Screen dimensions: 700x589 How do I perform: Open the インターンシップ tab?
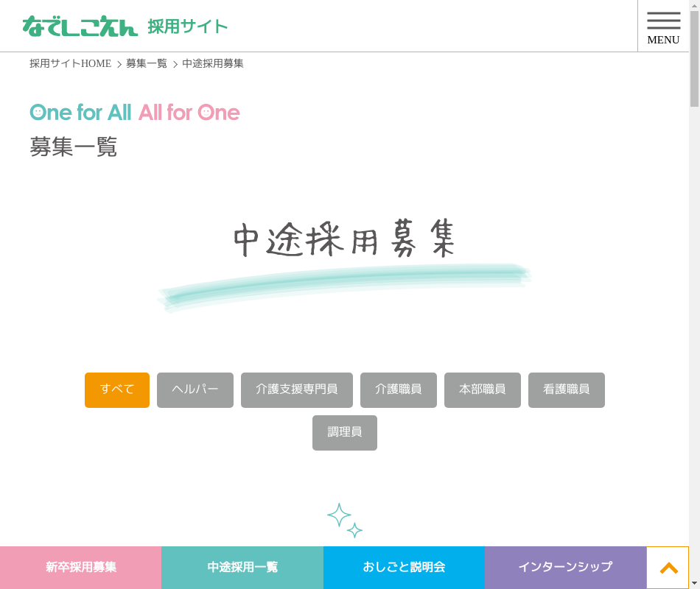click(565, 568)
